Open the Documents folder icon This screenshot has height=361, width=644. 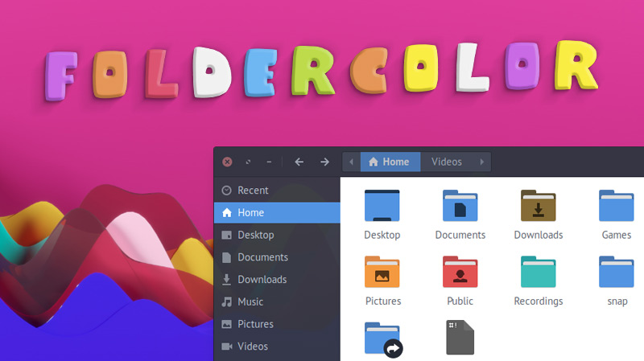point(460,206)
